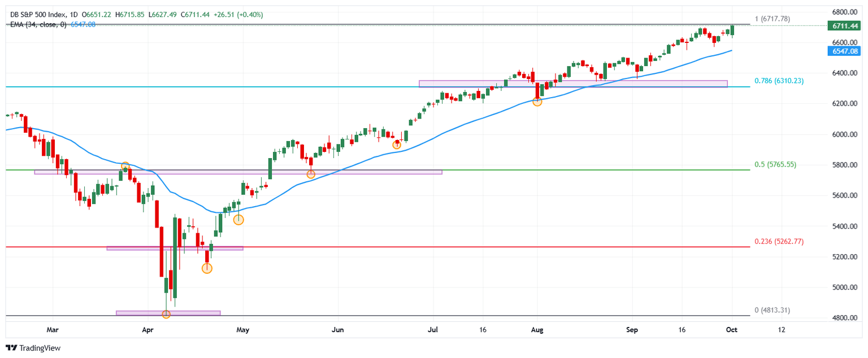Click the Oct label on the date axis
Image resolution: width=868 pixels, height=358 pixels.
(732, 329)
